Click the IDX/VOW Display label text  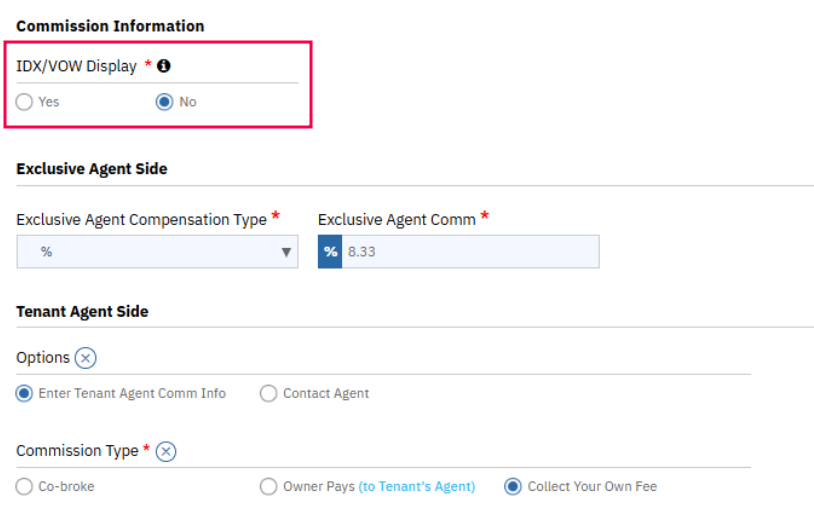click(76, 66)
